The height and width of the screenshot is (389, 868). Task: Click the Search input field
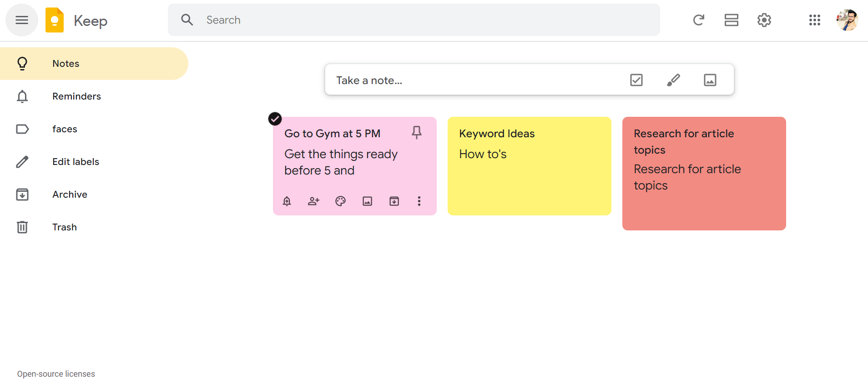pos(409,20)
